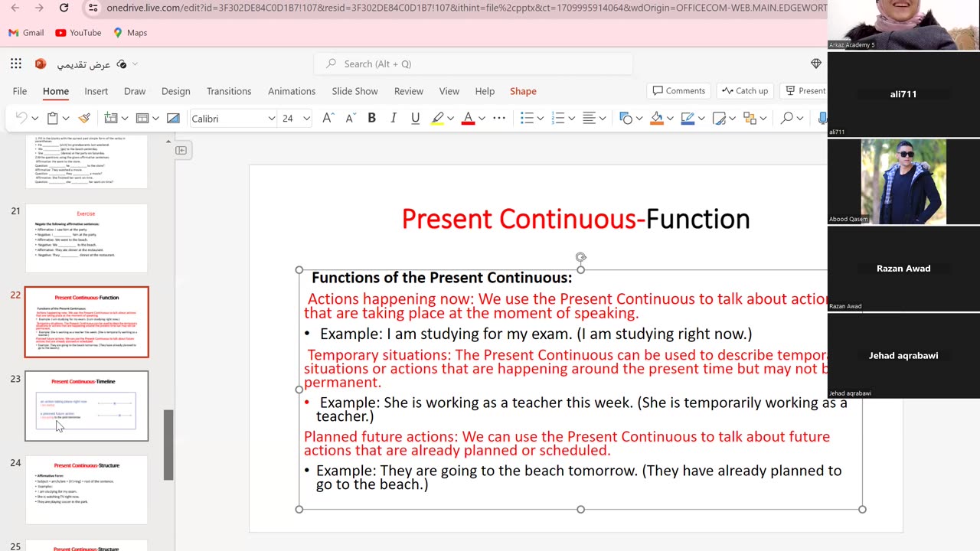Click the New Slide icon
Image resolution: width=980 pixels, height=551 pixels.
(111, 118)
